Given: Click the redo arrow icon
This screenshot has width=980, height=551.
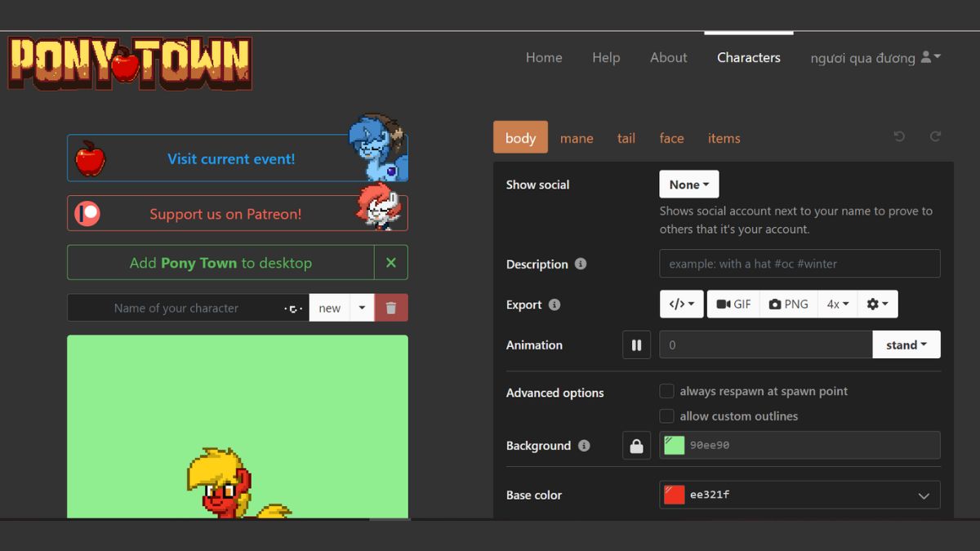Looking at the screenshot, I should pyautogui.click(x=936, y=137).
